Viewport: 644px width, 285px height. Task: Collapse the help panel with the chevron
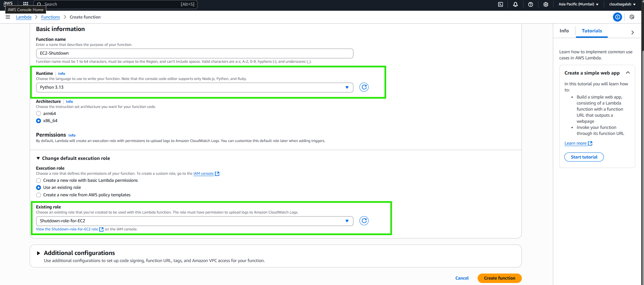coord(633,32)
